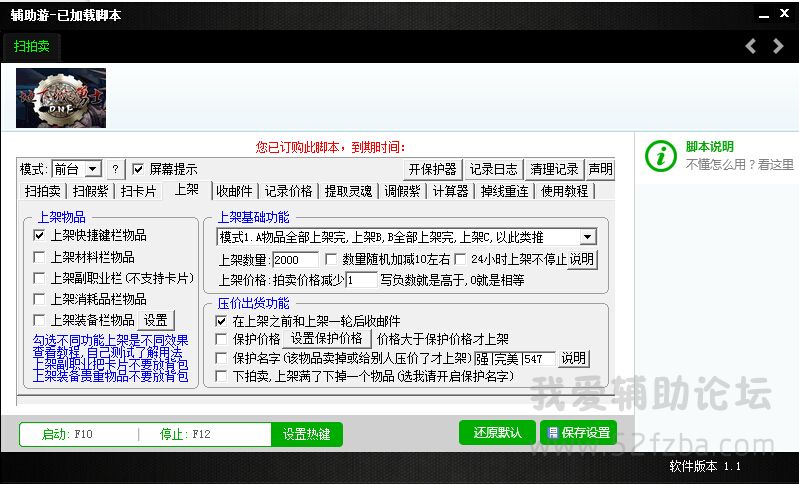This screenshot has width=799, height=484.
Task: Switch to the 收邮件 tab
Action: tap(234, 191)
